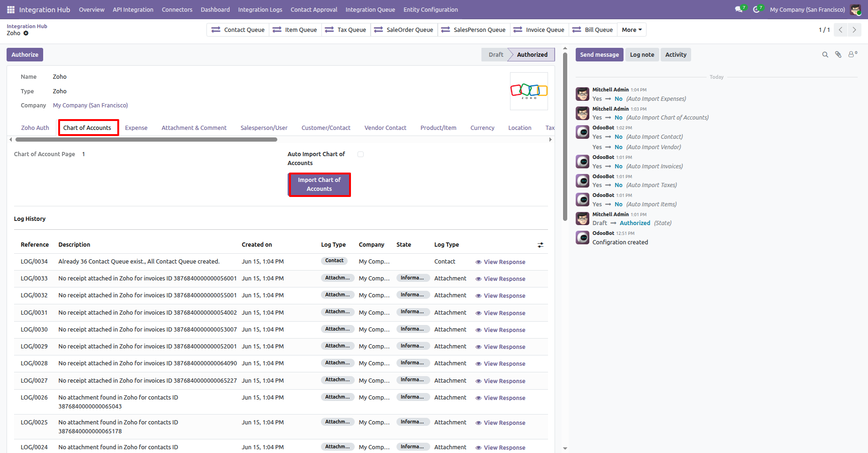Switch to the Vendor Contact tab
The width and height of the screenshot is (868, 453).
[385, 128]
